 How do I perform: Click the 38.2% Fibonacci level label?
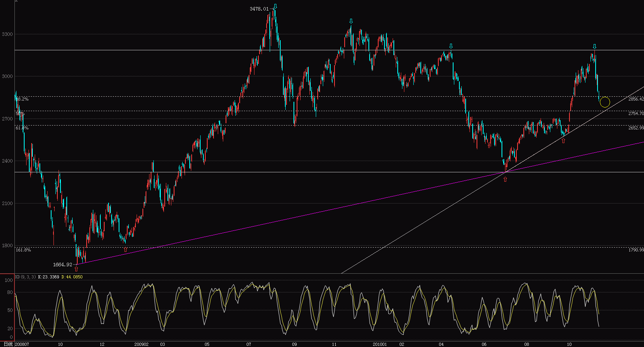pos(22,99)
